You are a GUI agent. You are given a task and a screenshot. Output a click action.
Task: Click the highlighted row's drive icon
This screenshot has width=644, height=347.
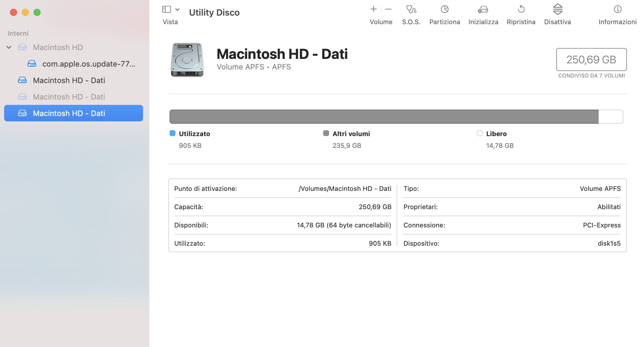(22, 113)
